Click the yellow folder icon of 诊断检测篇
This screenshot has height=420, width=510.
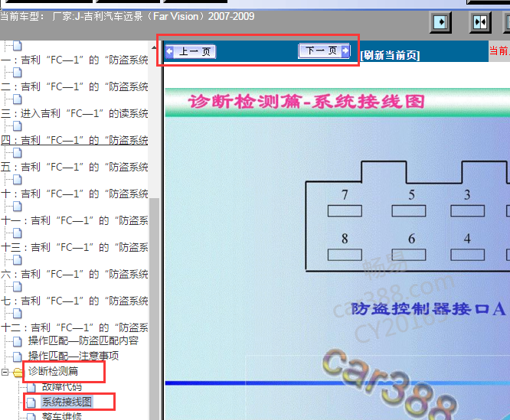tap(18, 373)
